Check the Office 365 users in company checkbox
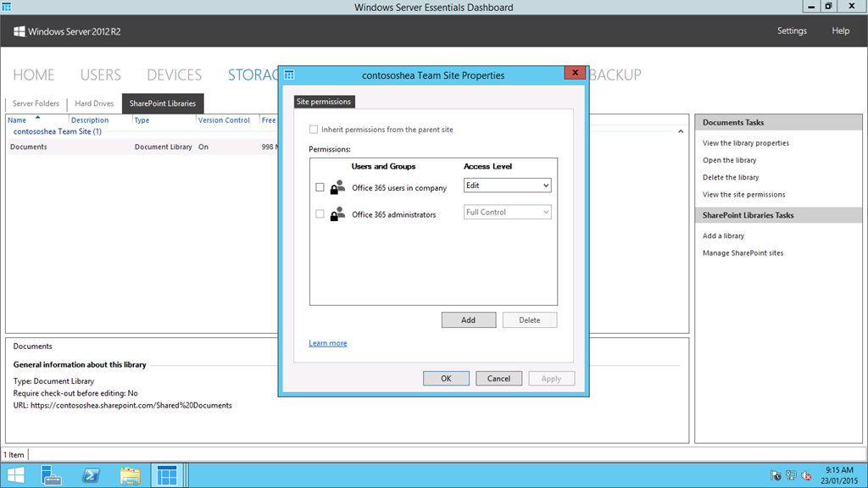This screenshot has height=488, width=868. [x=320, y=187]
